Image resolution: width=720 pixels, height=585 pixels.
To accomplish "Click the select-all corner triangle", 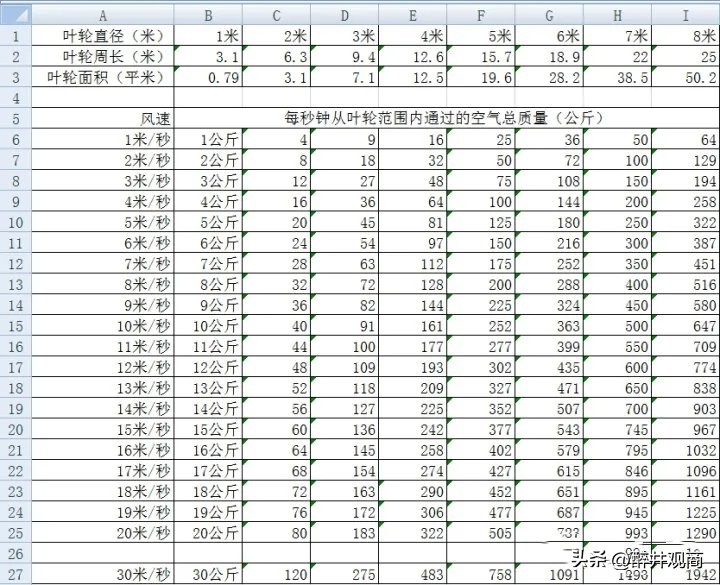I will coord(16,15).
